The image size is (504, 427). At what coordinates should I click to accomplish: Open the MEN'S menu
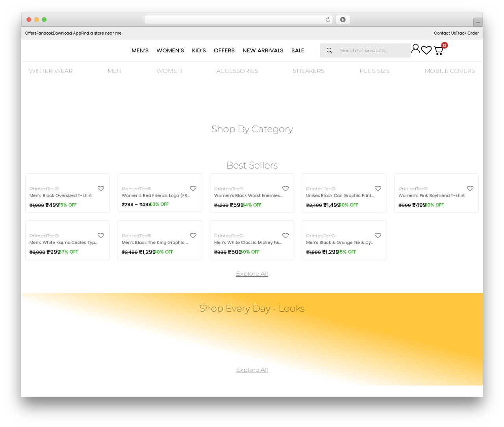coord(140,50)
